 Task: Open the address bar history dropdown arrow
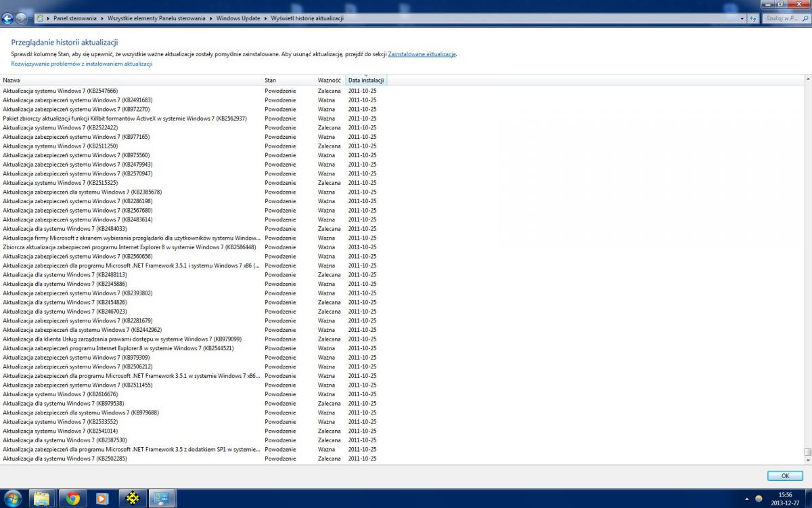(x=742, y=18)
